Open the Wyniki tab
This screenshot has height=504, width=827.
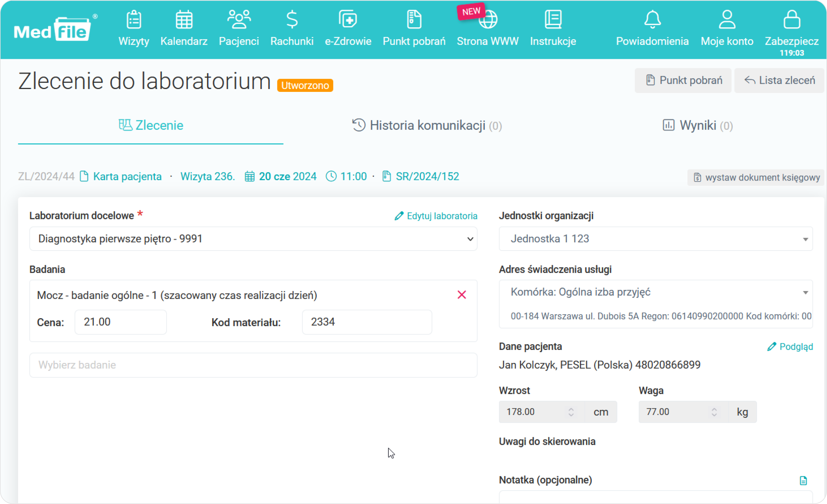697,125
